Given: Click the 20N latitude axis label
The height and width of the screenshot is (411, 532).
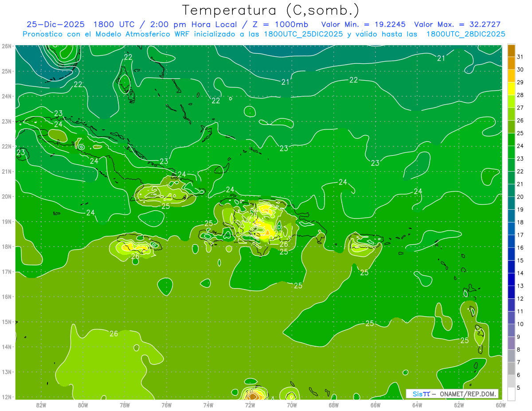Looking at the screenshot, I should (7, 196).
